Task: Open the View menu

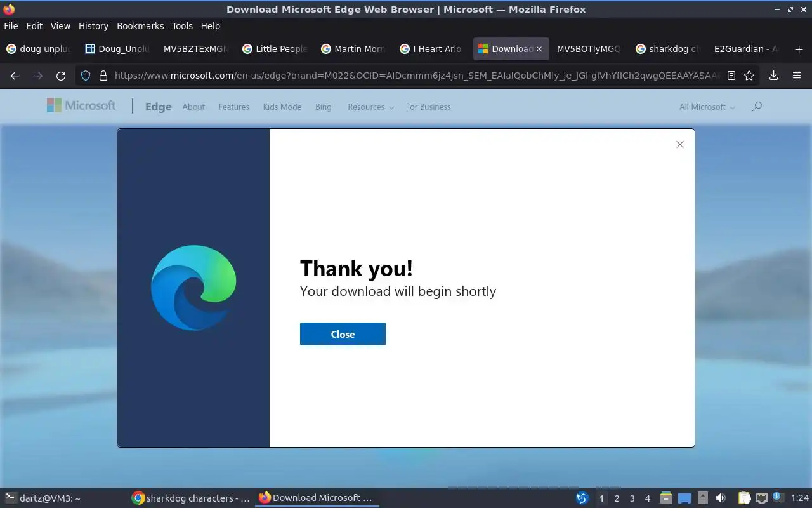Action: (x=60, y=26)
